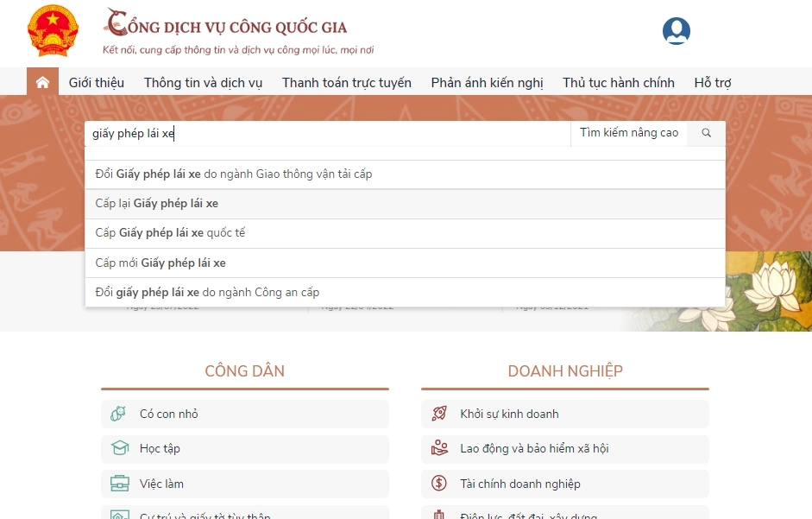812x519 pixels.
Task: Open Thanh toán trực tuyến menu
Action: [346, 83]
